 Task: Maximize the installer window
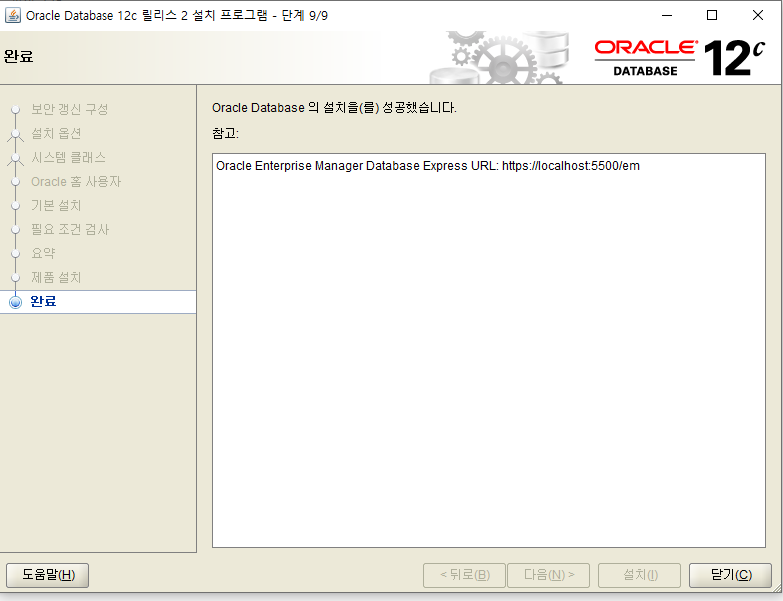(712, 15)
